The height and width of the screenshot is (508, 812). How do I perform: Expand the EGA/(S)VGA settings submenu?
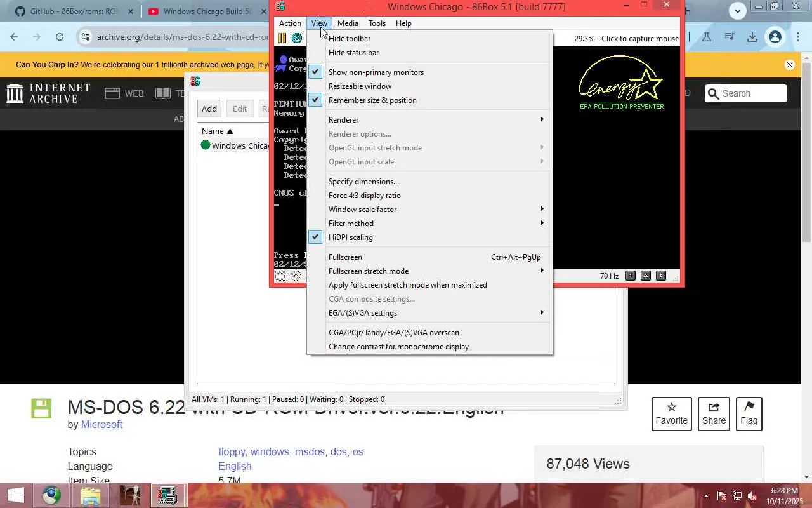tap(430, 313)
